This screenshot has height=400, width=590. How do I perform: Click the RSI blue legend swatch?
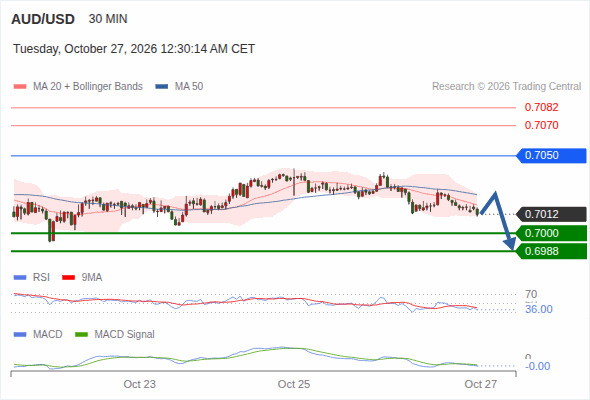coord(20,278)
